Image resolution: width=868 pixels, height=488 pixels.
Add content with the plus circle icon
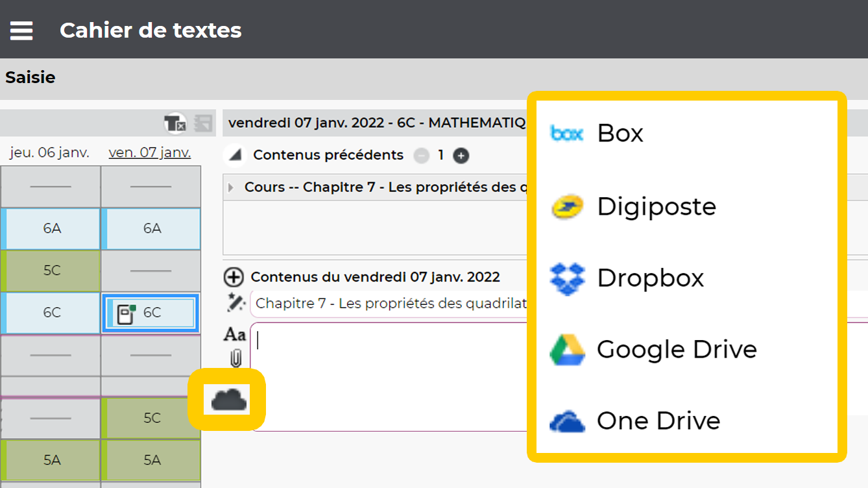pos(234,277)
